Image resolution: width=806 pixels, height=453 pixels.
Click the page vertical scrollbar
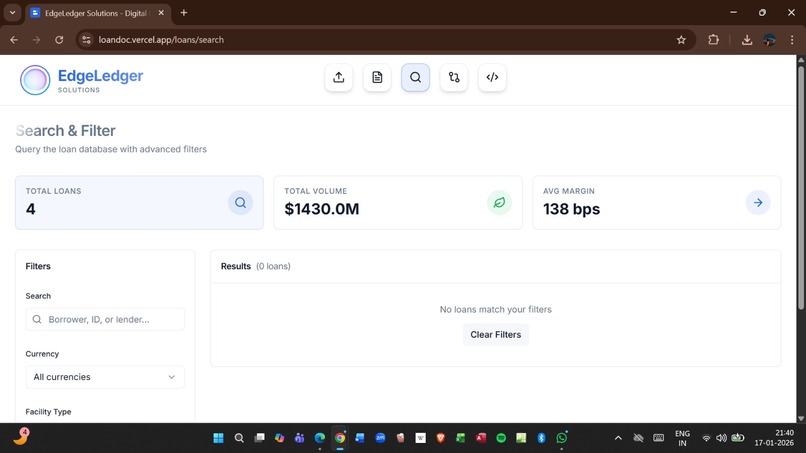click(x=801, y=188)
